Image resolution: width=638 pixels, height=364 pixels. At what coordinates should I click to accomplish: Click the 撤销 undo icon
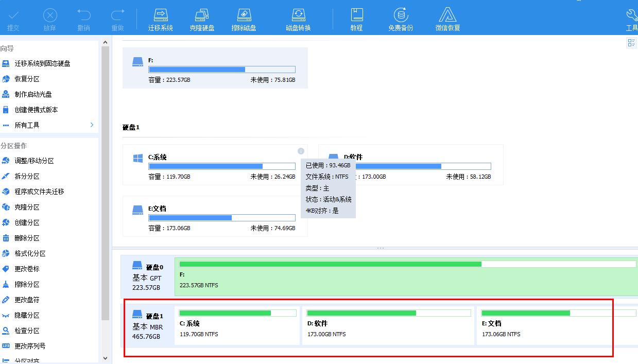coord(83,18)
